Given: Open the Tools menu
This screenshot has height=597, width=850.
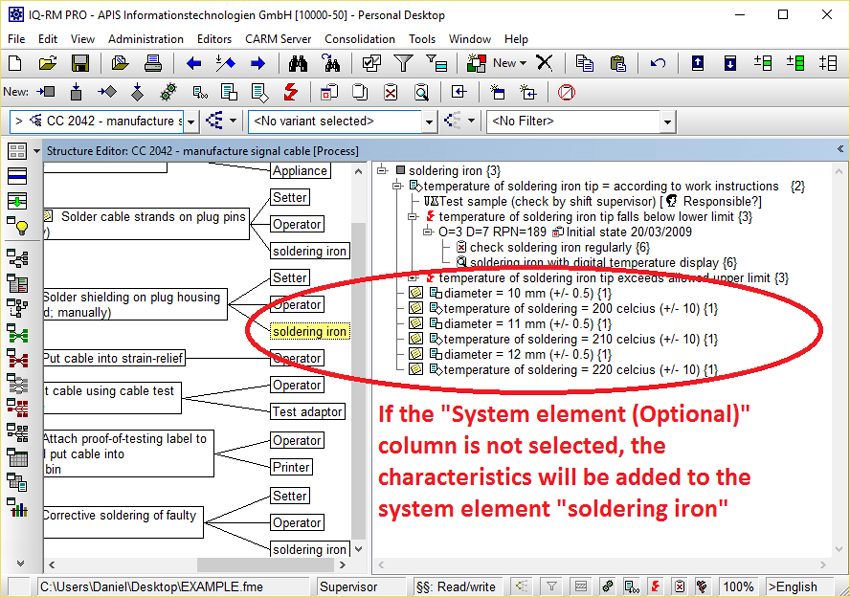Looking at the screenshot, I should 422,39.
